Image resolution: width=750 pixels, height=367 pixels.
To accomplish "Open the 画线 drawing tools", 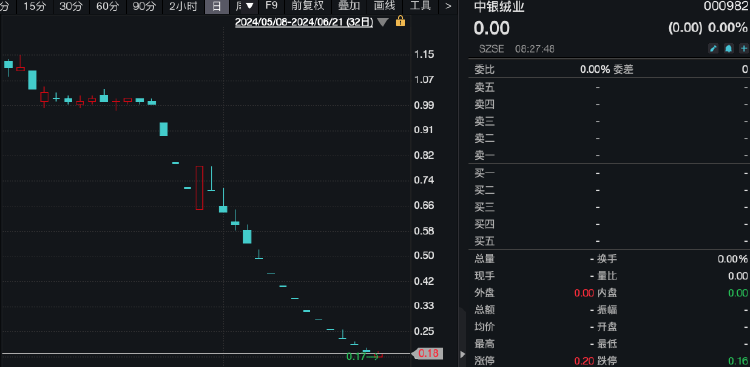I will click(385, 6).
